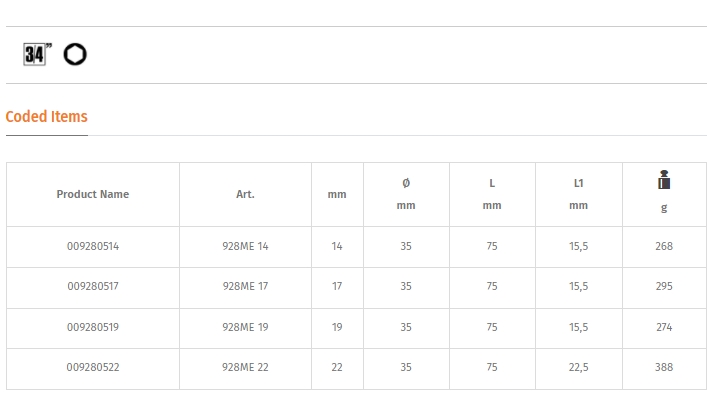Click the hexagon socket profile icon
Screen dimensions: 707x394
(75, 54)
